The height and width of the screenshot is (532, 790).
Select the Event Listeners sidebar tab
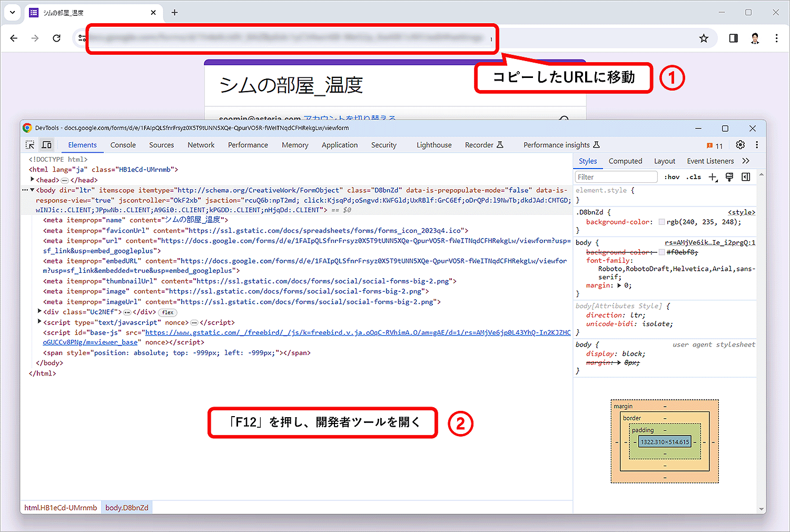710,161
